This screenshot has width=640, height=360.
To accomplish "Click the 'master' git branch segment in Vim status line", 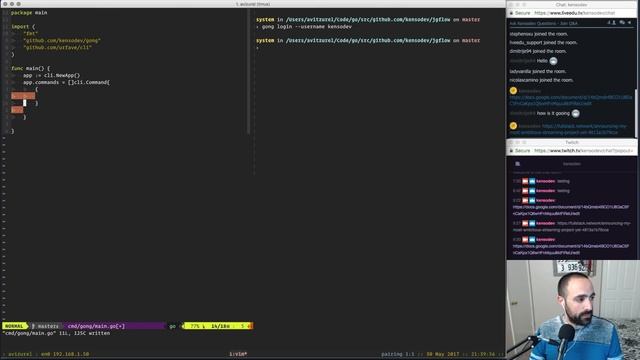I will tap(45, 326).
